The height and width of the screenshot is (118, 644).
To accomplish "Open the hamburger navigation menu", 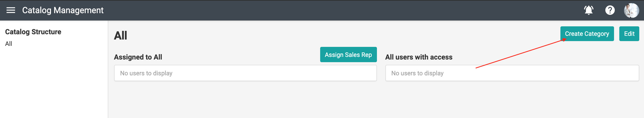I will [11, 10].
